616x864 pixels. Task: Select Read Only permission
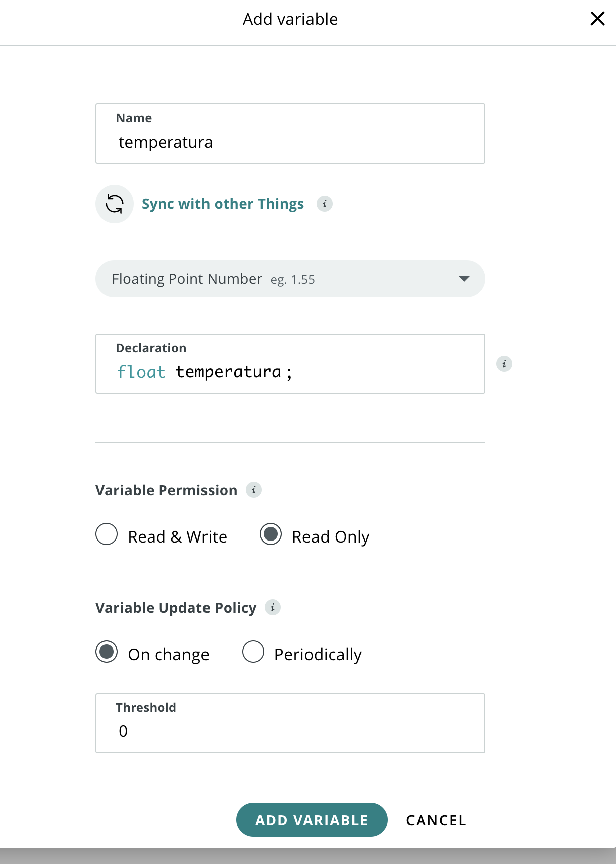click(271, 534)
